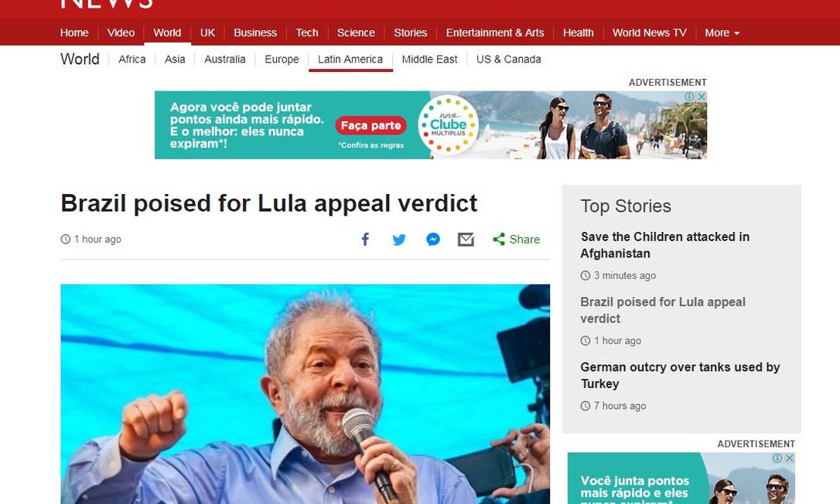Viewport: 840px width, 504px height.
Task: Navigate to the Home menu item
Action: tap(74, 32)
